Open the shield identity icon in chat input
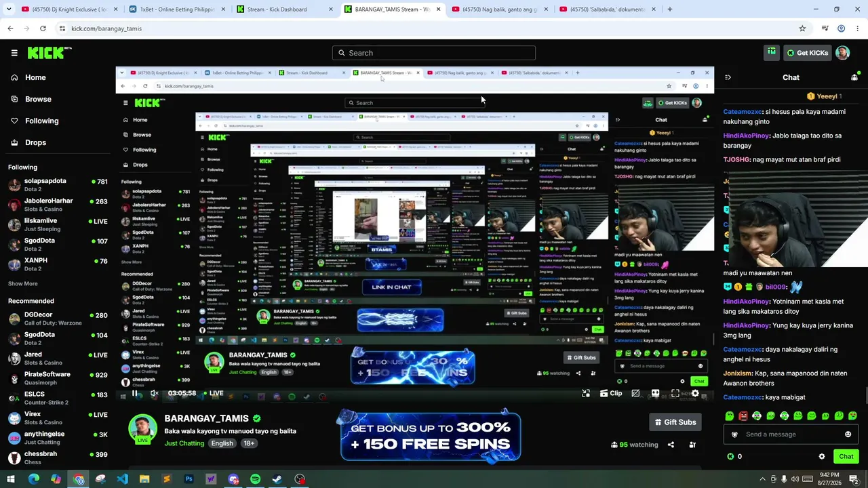This screenshot has width=868, height=488. pyautogui.click(x=734, y=434)
